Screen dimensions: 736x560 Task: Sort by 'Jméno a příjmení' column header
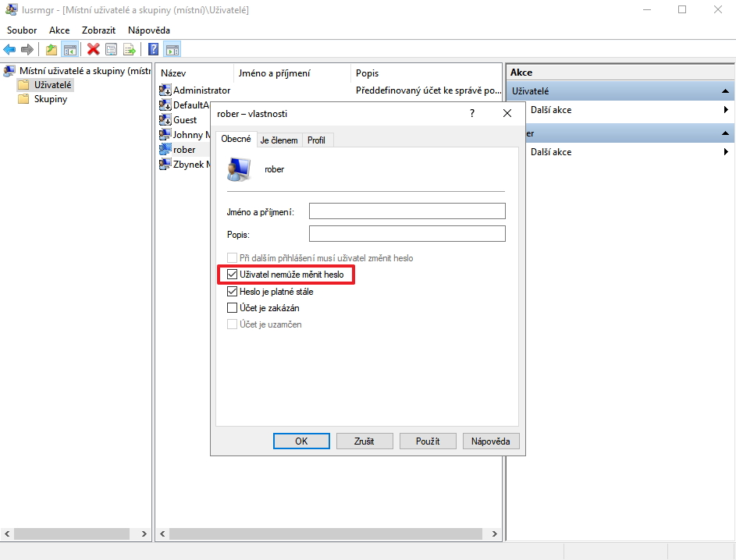292,73
